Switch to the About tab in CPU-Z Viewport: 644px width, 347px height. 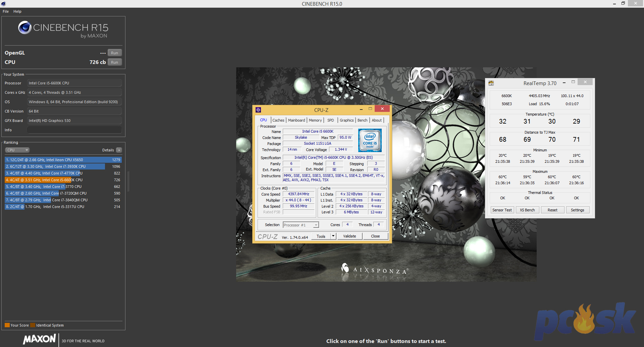click(377, 120)
